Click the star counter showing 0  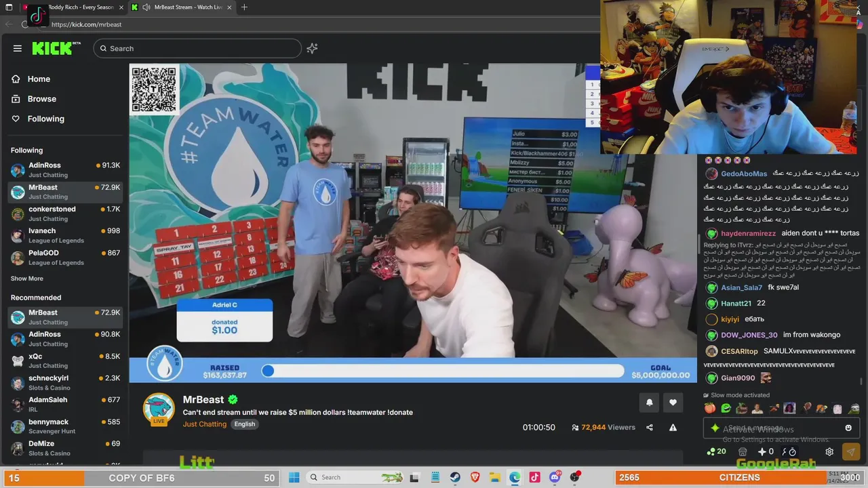click(766, 451)
